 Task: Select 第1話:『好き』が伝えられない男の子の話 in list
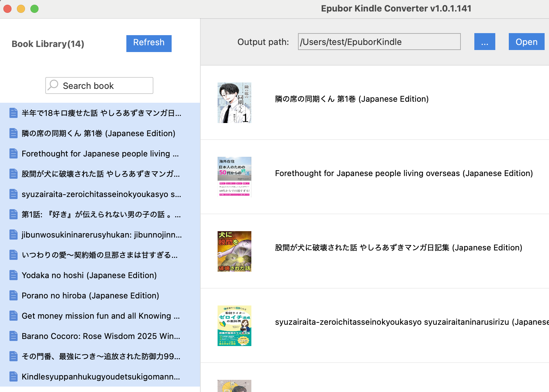(100, 214)
